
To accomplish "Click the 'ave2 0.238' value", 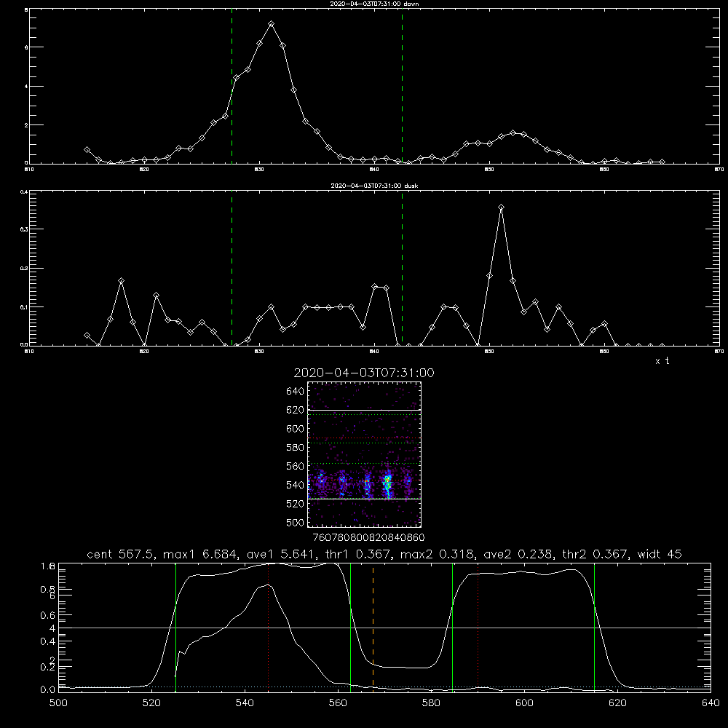I will click(x=518, y=554).
